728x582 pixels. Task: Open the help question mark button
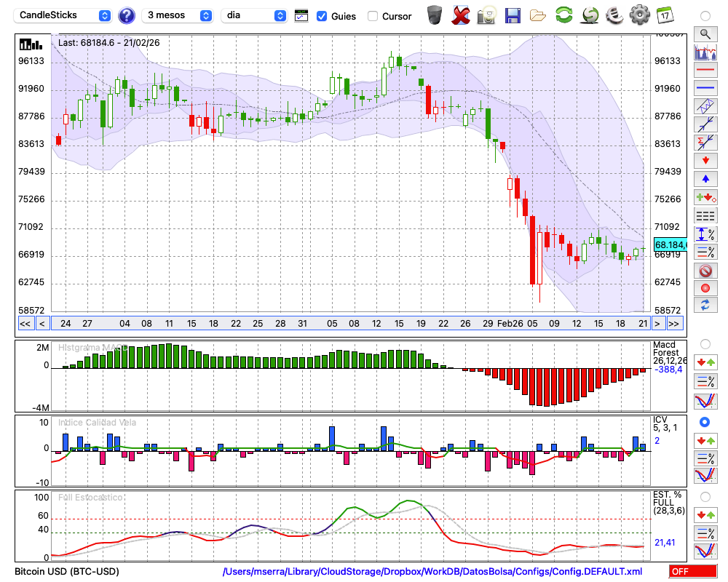point(126,16)
